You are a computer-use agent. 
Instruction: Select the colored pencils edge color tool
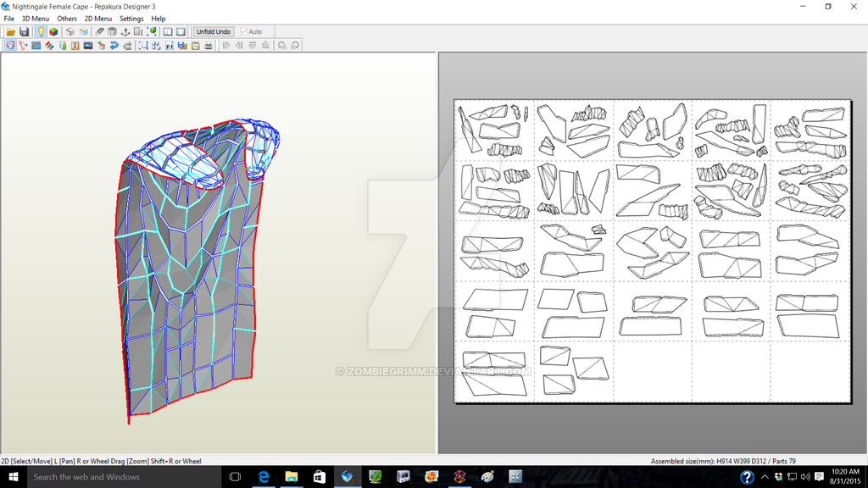tap(49, 46)
